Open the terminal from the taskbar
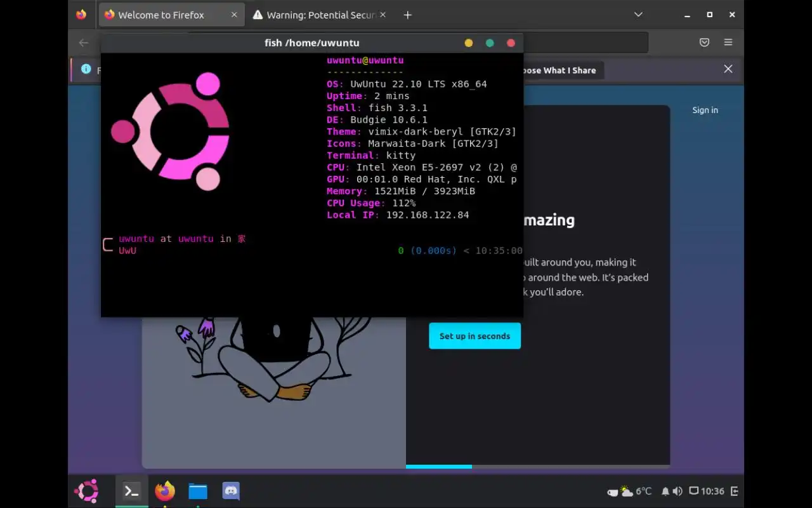 pyautogui.click(x=131, y=491)
